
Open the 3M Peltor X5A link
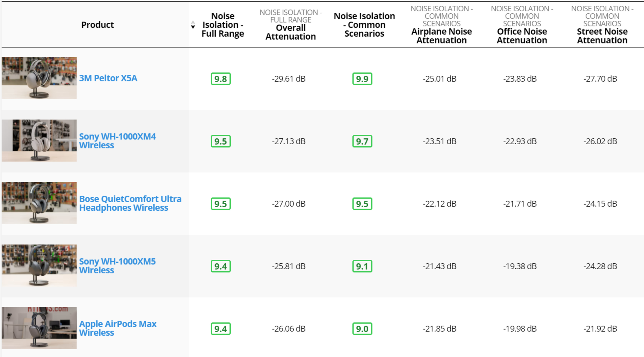pos(108,78)
